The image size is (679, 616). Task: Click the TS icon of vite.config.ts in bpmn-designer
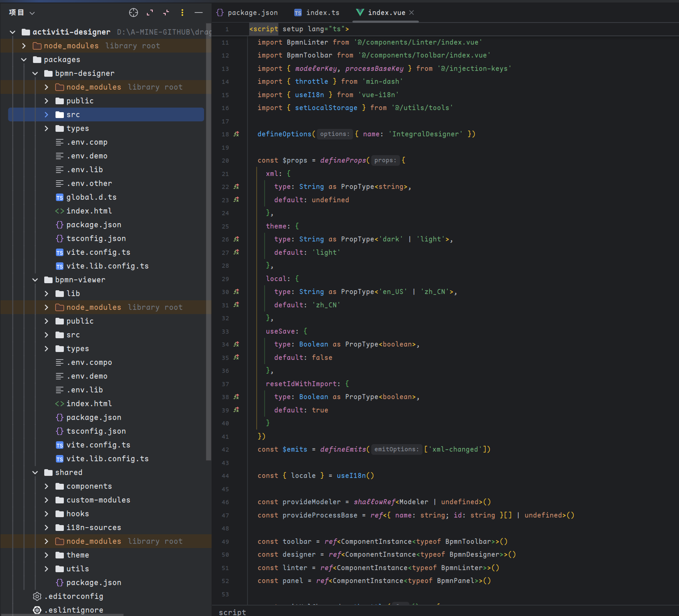pos(60,252)
